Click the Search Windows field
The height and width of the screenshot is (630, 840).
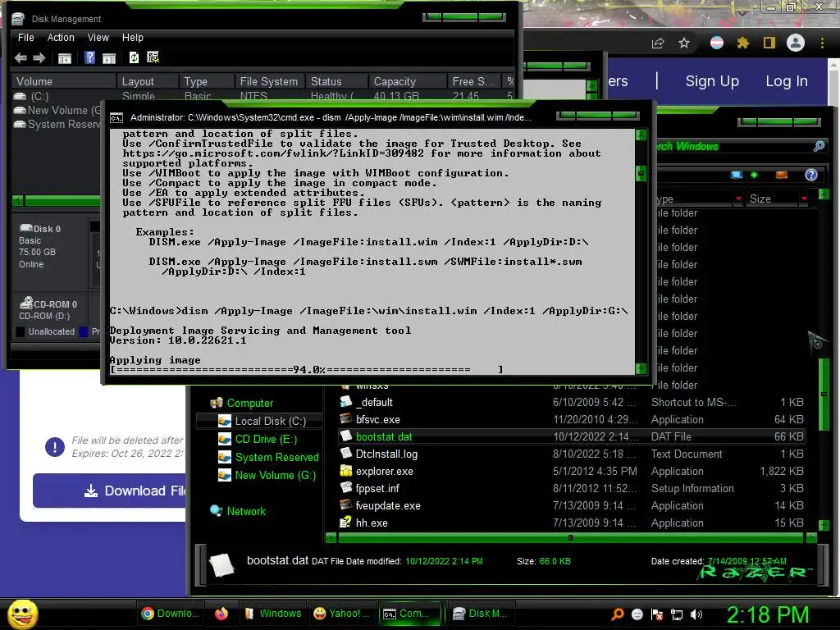[x=733, y=146]
